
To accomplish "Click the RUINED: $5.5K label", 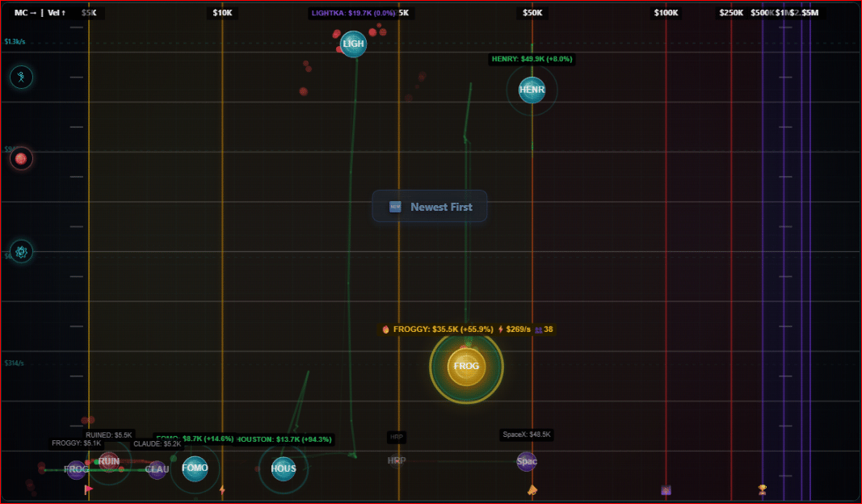I will [x=109, y=435].
